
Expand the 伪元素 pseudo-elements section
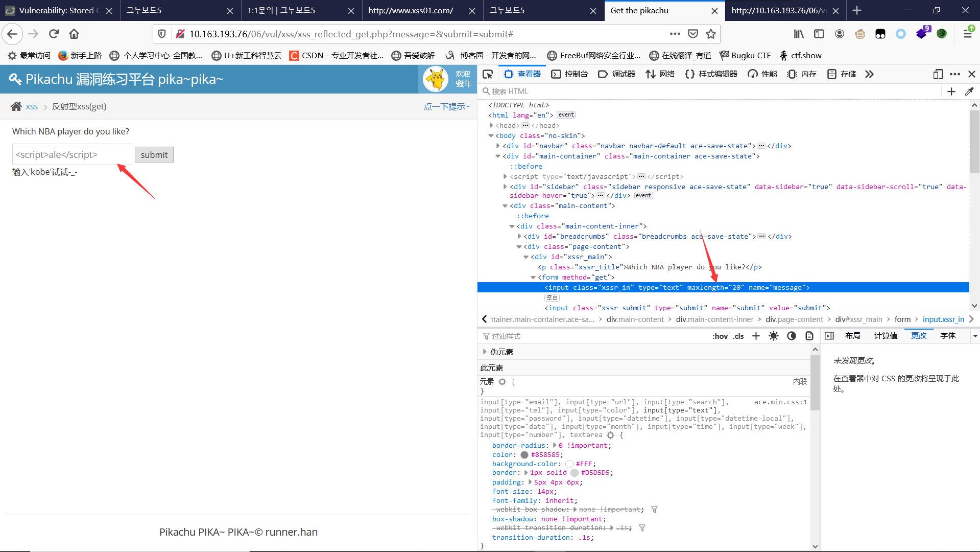click(x=485, y=352)
